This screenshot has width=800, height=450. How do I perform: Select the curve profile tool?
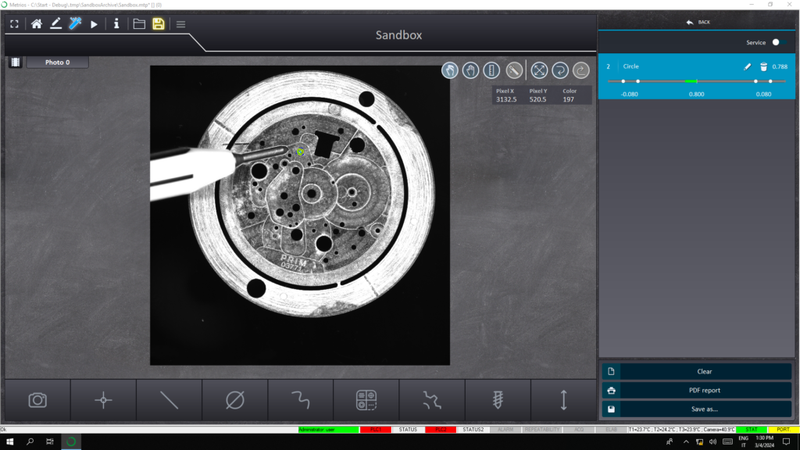[301, 400]
